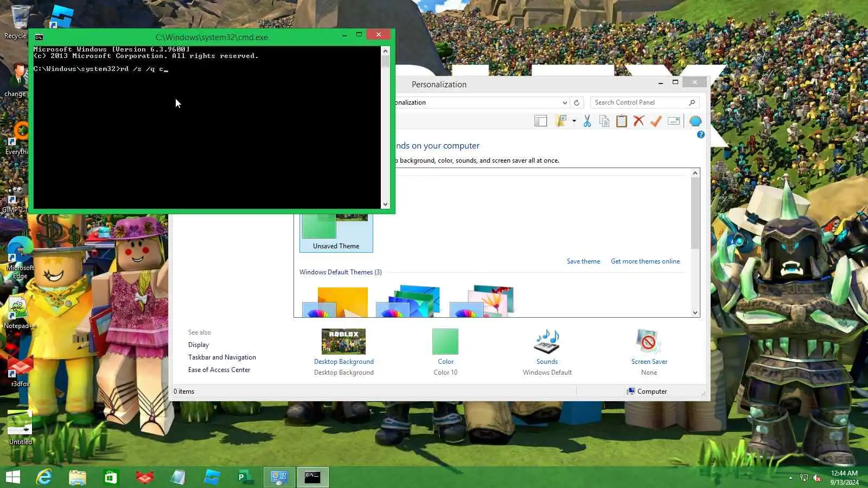
Task: Open the network tray icon
Action: pyautogui.click(x=804, y=478)
